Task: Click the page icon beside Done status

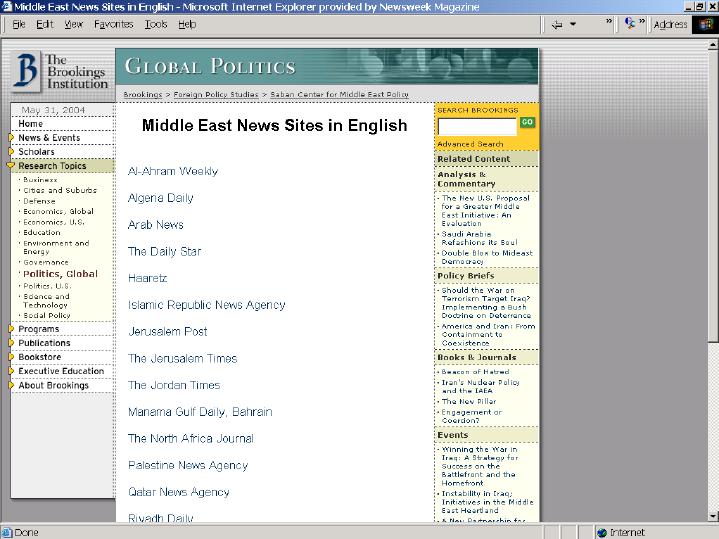Action: [x=6, y=533]
